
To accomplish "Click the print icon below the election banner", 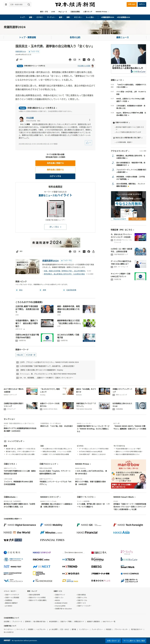I will tap(70, 252).
